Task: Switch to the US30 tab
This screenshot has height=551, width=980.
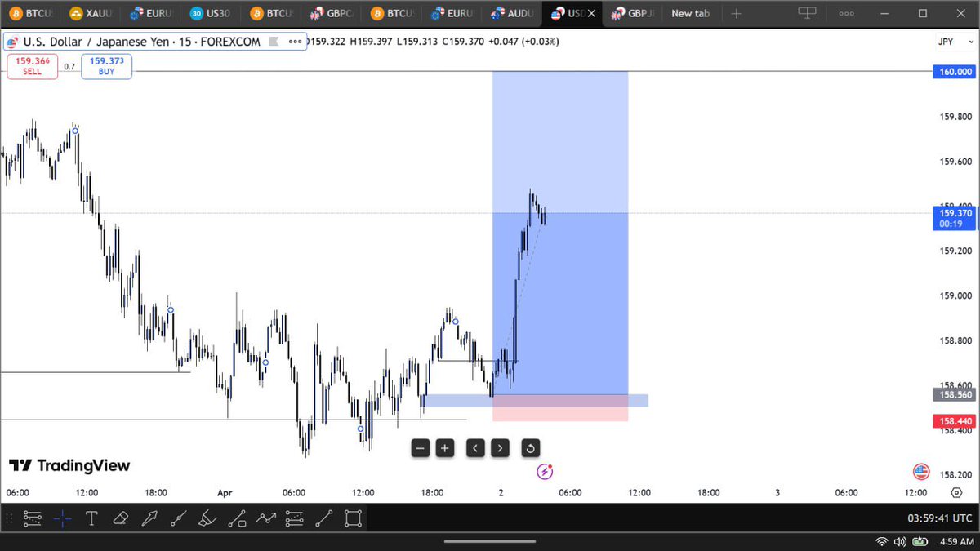Action: pyautogui.click(x=209, y=13)
